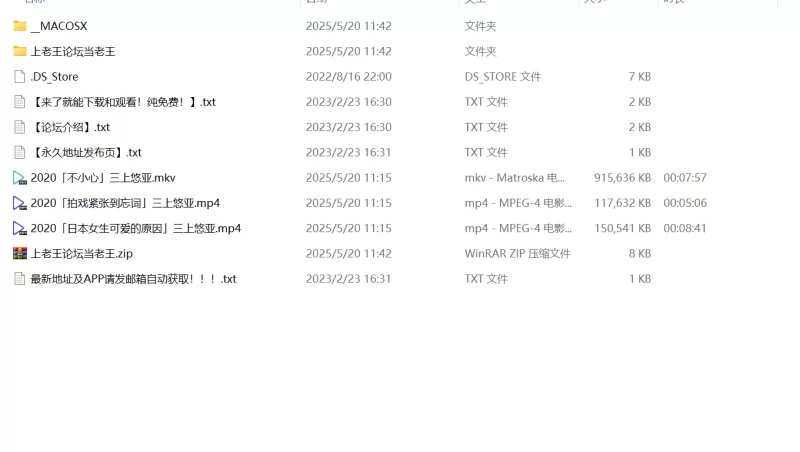
Task: Click the mkv video file icon
Action: pyautogui.click(x=19, y=178)
